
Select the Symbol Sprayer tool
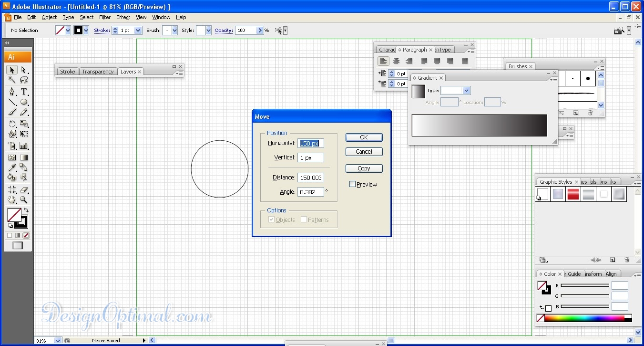coord(12,146)
